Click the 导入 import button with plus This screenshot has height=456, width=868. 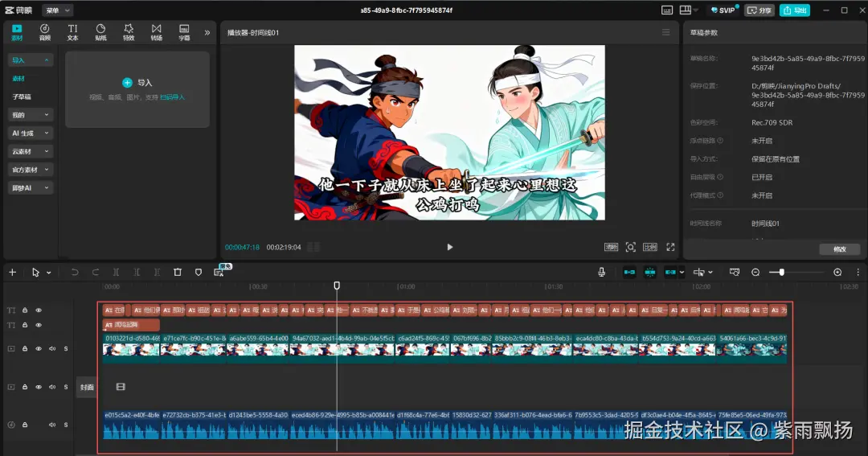(x=137, y=83)
